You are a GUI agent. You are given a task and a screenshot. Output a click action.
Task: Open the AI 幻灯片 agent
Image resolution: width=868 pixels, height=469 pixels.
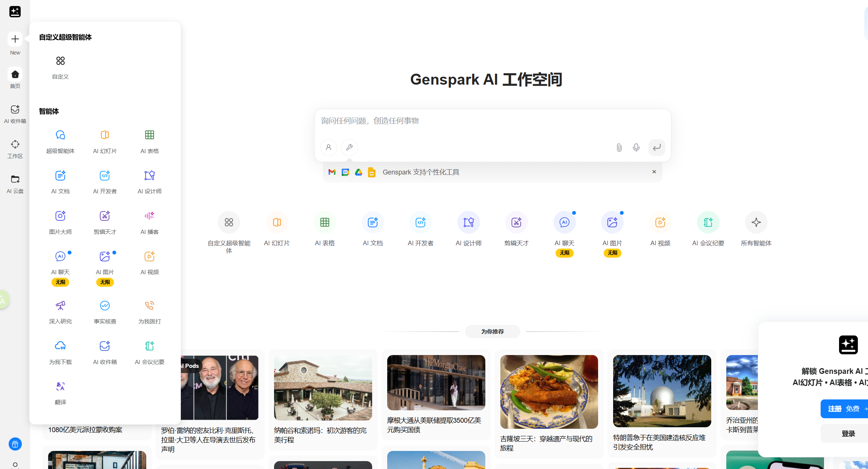[105, 142]
